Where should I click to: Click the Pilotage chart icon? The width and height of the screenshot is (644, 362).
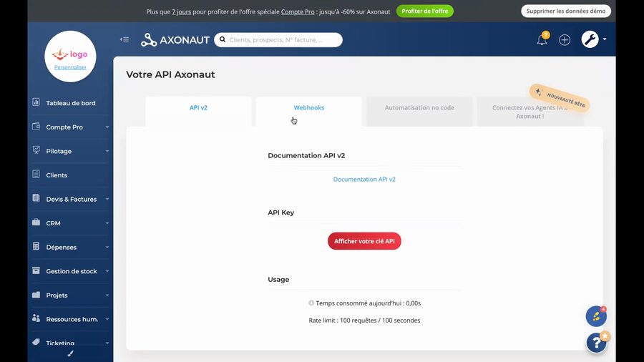click(x=36, y=150)
